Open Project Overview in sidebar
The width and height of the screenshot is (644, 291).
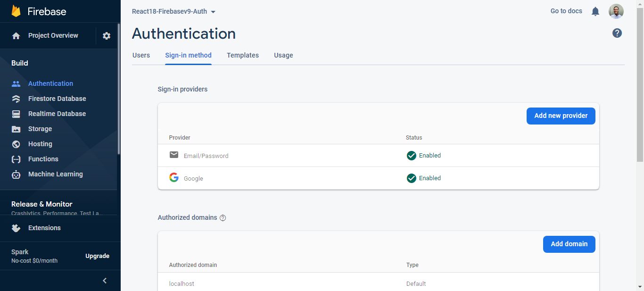click(53, 35)
